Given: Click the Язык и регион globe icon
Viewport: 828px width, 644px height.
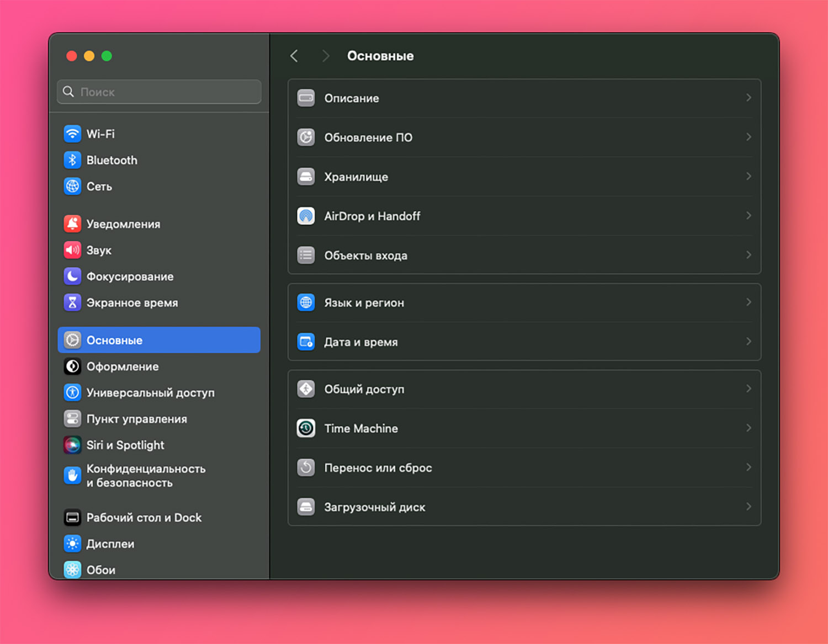Looking at the screenshot, I should tap(306, 302).
